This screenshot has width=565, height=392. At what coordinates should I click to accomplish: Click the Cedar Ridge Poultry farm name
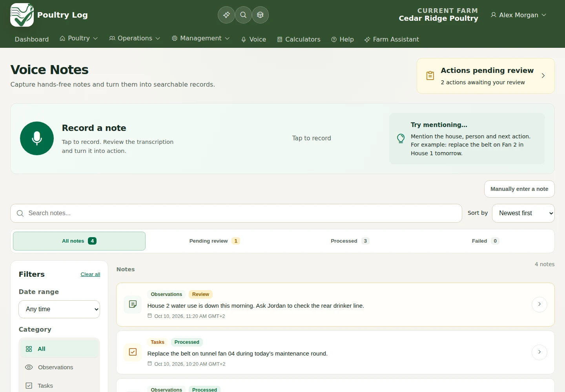click(439, 18)
